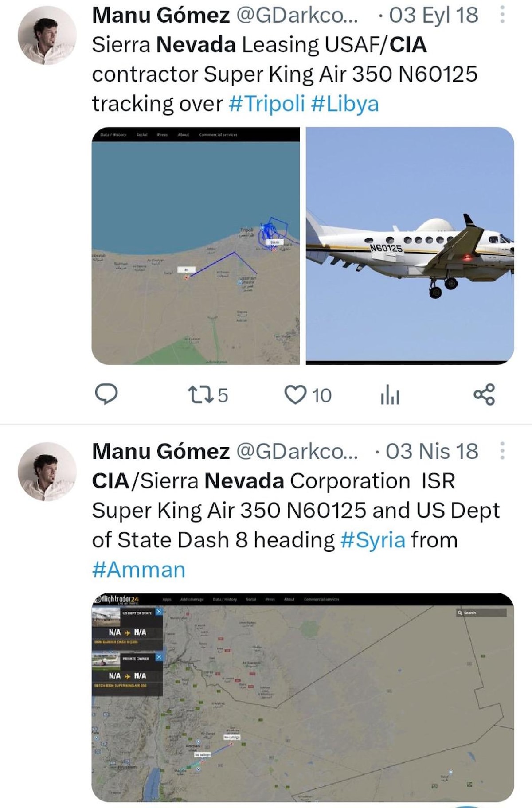Open @GDarkco handle in second tweet

(297, 451)
